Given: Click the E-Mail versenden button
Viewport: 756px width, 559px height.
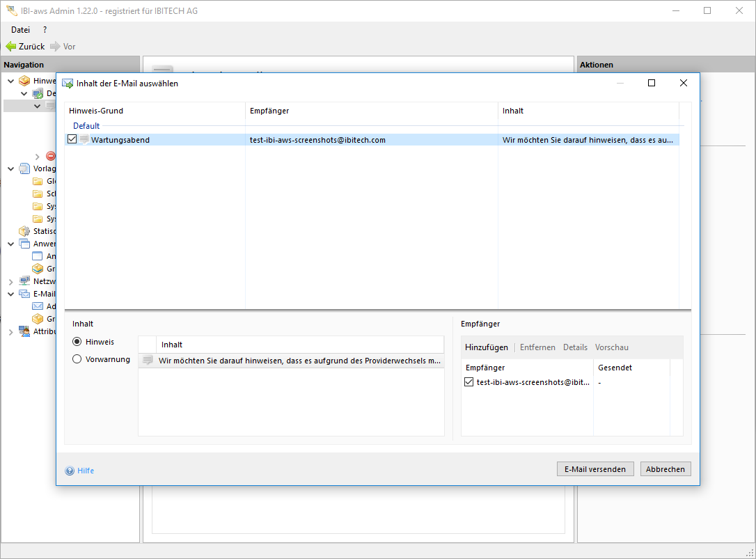Looking at the screenshot, I should tap(595, 469).
